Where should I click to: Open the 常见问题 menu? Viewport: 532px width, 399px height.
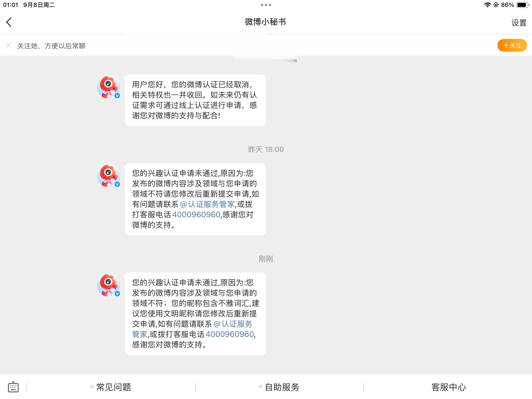[111, 387]
